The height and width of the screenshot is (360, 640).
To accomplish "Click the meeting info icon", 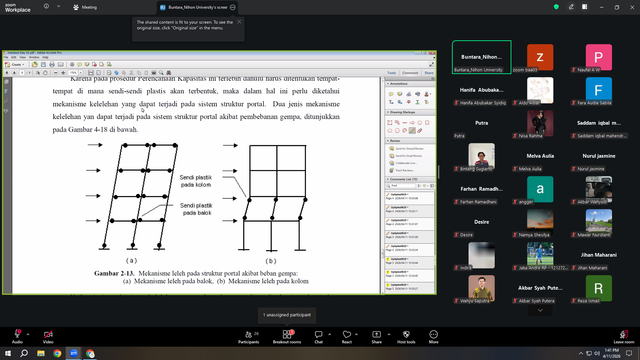I will (46, 7).
